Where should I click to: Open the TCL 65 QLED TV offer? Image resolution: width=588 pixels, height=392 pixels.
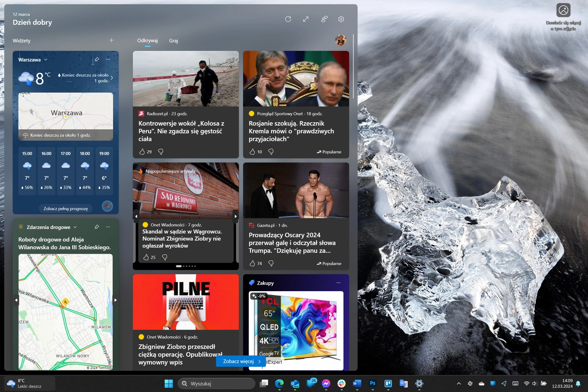click(296, 331)
